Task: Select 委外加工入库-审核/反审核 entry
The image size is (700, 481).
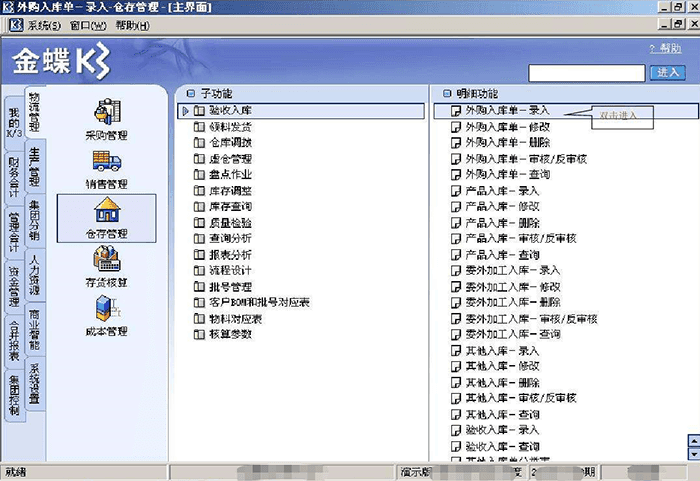Action: tap(531, 319)
